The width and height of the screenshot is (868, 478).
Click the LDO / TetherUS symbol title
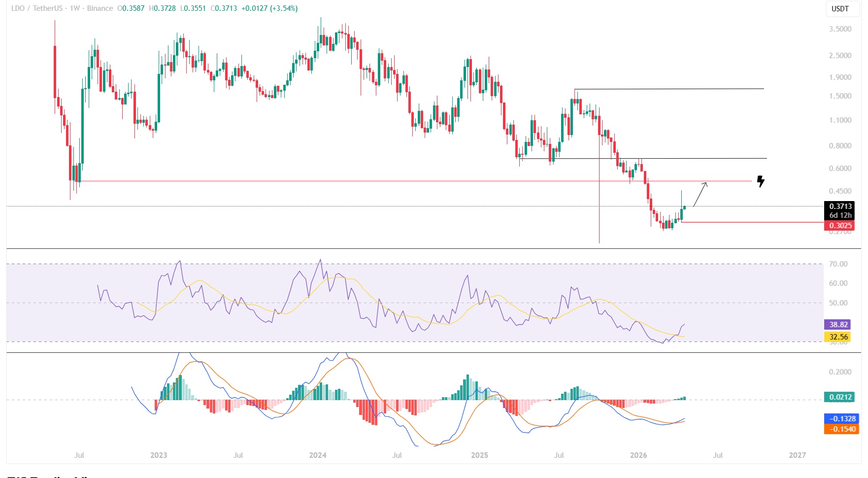38,8
